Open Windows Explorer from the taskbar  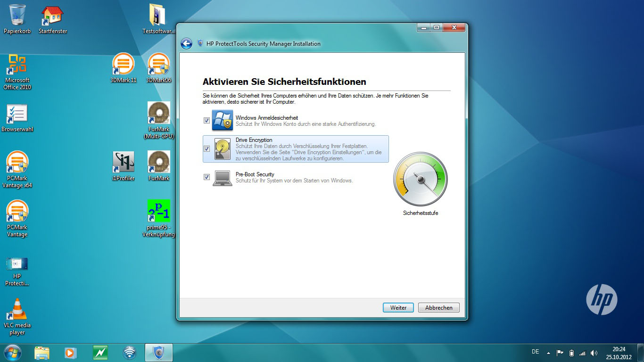[x=42, y=353]
